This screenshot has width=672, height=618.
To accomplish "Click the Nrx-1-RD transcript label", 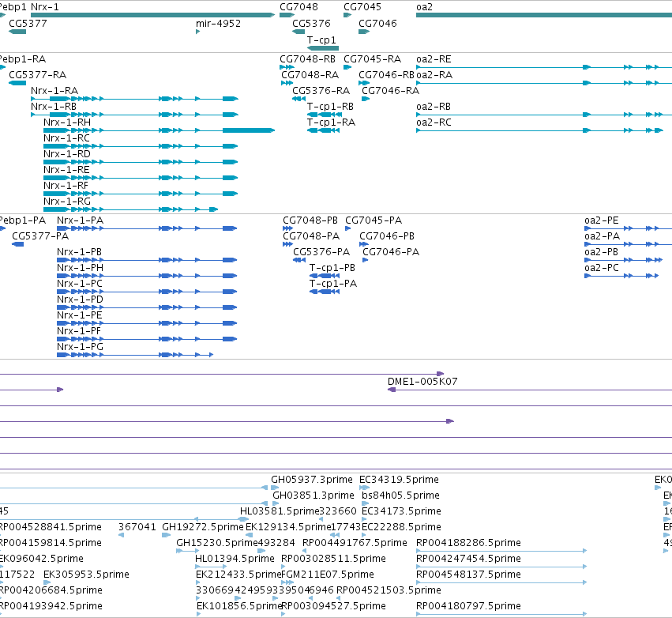I will pyautogui.click(x=67, y=154).
